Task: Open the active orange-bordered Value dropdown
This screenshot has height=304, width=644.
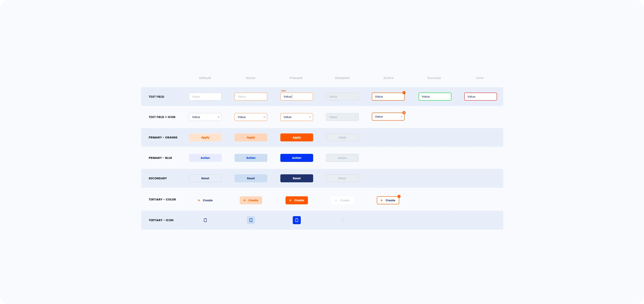Action: [388, 117]
